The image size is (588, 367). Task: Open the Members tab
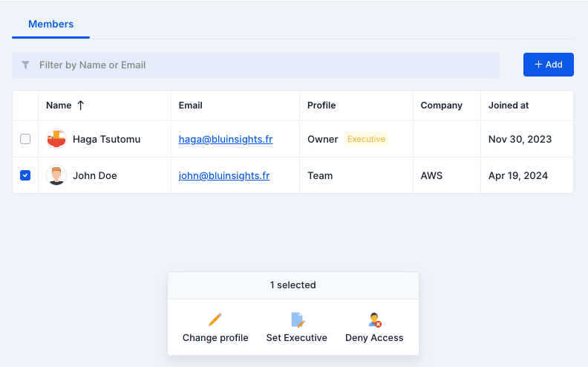tap(51, 24)
